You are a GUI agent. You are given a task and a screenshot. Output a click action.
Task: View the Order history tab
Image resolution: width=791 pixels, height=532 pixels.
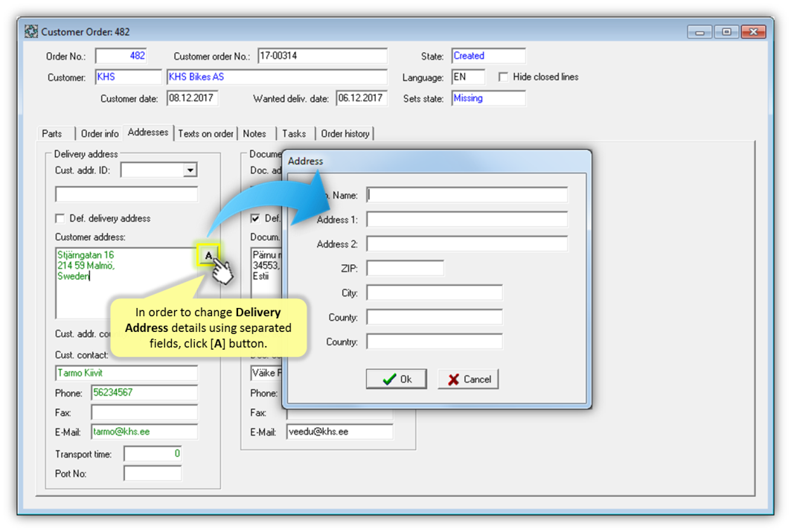pos(345,134)
